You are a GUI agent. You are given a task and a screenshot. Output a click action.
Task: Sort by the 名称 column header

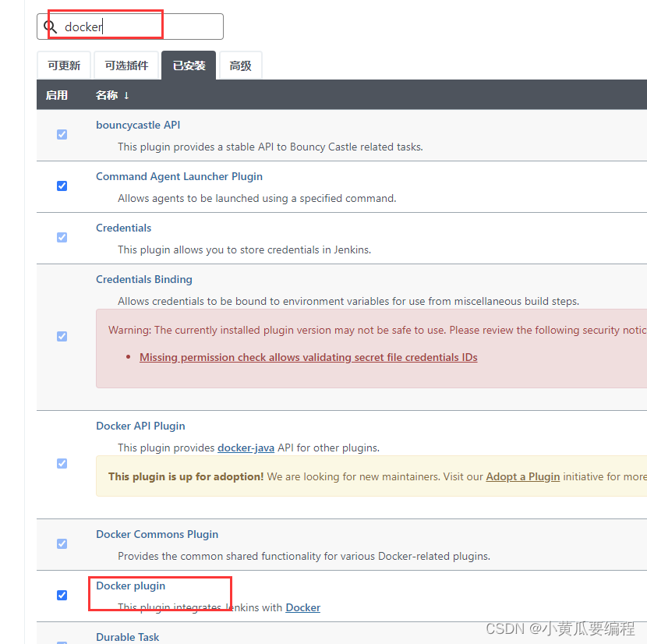tap(107, 95)
